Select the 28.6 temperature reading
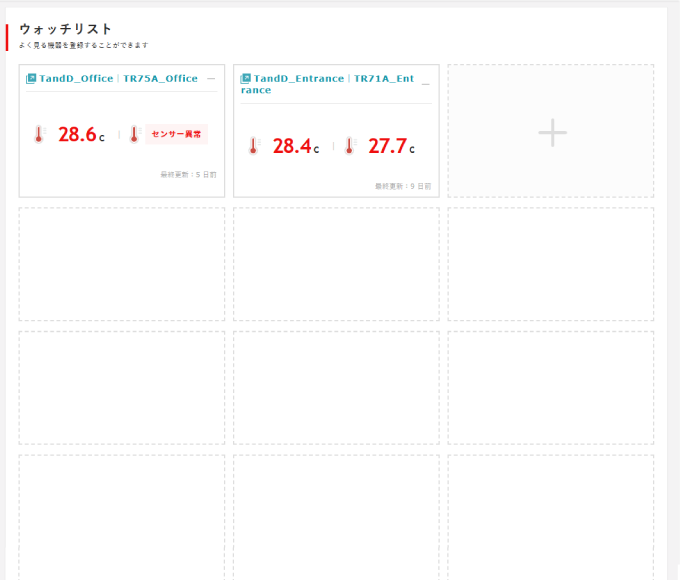The height and width of the screenshot is (580, 680). click(76, 135)
